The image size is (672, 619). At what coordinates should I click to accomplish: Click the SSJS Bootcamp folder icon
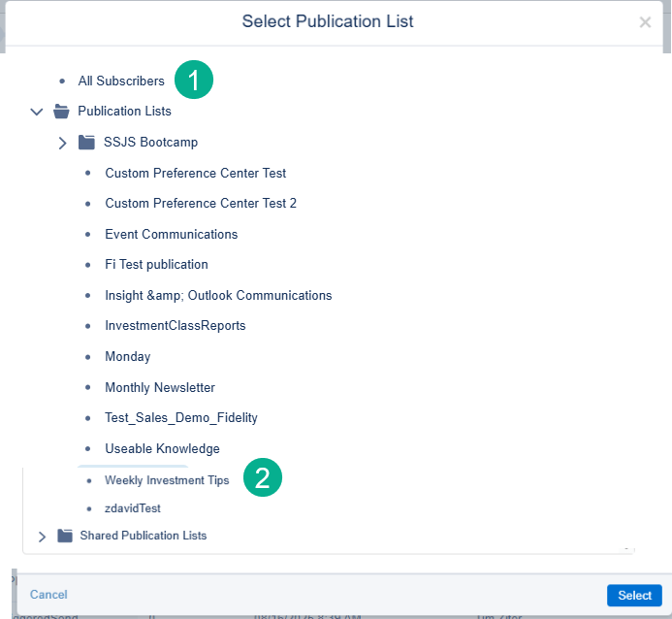coord(86,143)
